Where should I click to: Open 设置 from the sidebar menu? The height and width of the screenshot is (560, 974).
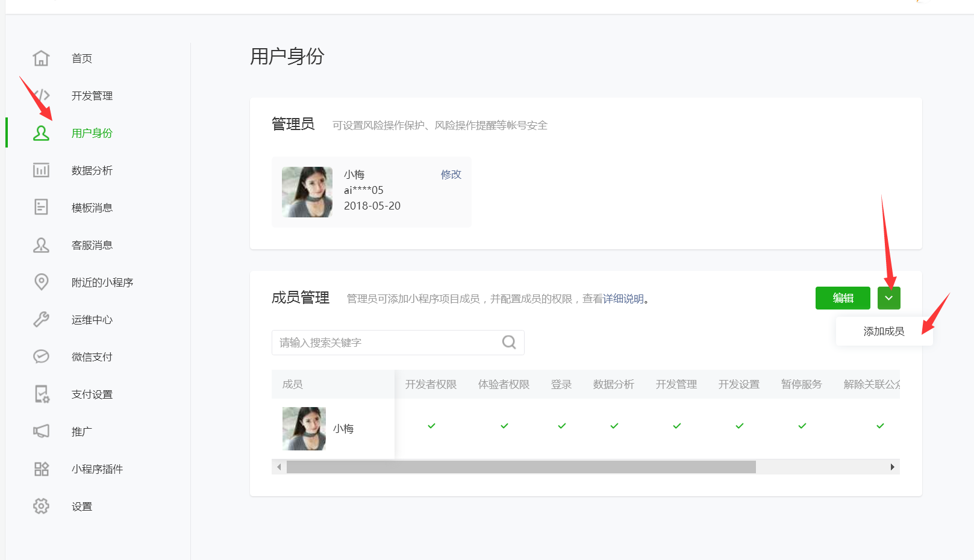[x=82, y=506]
